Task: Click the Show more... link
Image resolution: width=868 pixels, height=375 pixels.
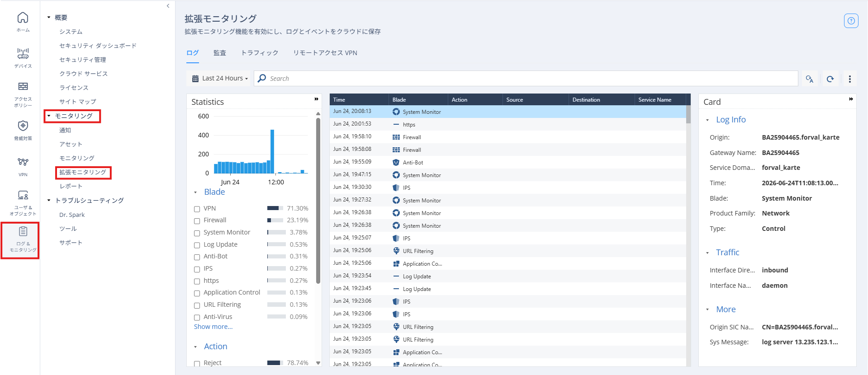Action: [213, 327]
